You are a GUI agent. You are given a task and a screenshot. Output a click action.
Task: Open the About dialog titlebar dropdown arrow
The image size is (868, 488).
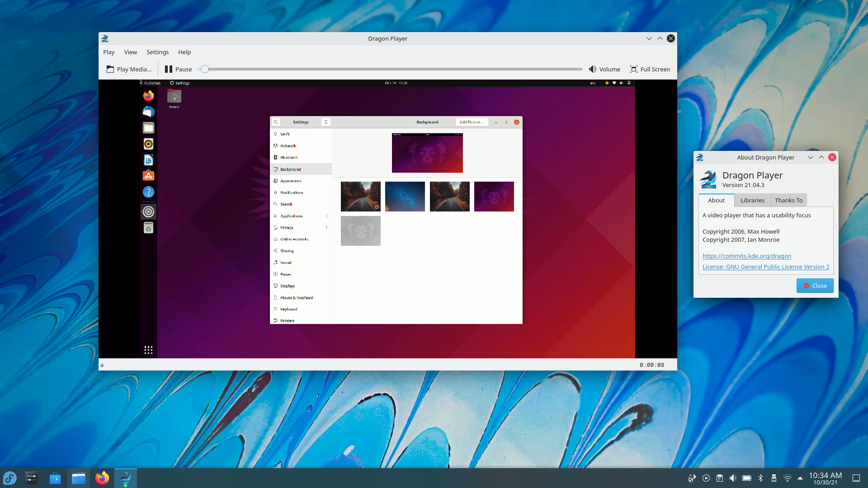(811, 157)
